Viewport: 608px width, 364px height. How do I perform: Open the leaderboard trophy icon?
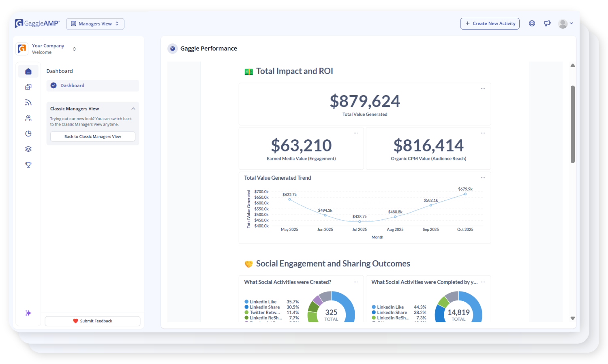(x=28, y=164)
